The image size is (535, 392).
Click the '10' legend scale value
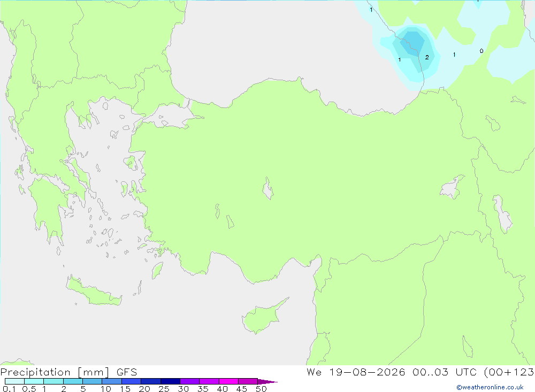click(106, 389)
